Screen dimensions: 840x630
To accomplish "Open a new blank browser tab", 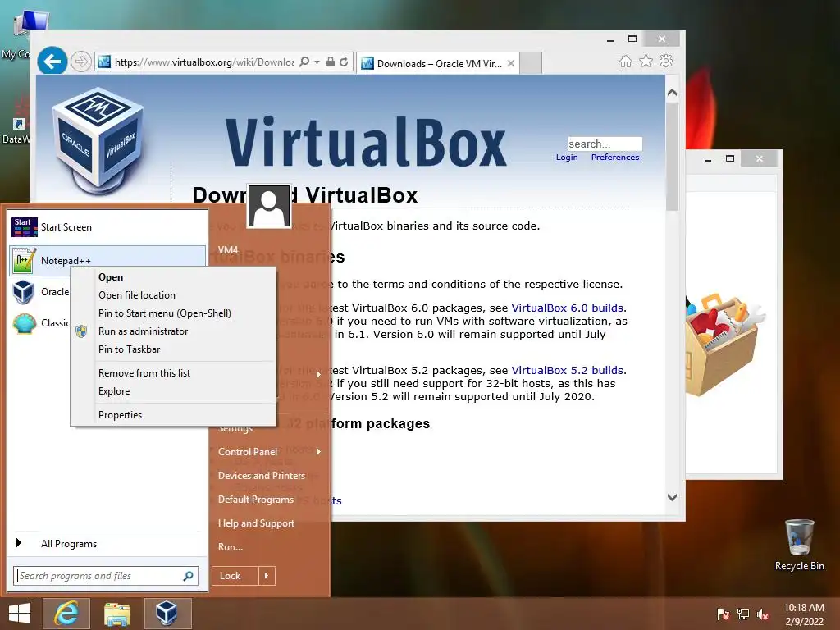I will click(531, 63).
